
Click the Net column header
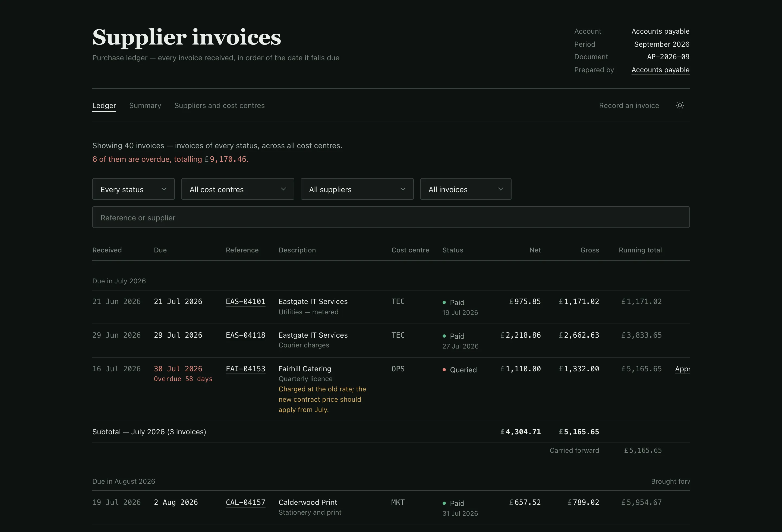coord(535,250)
